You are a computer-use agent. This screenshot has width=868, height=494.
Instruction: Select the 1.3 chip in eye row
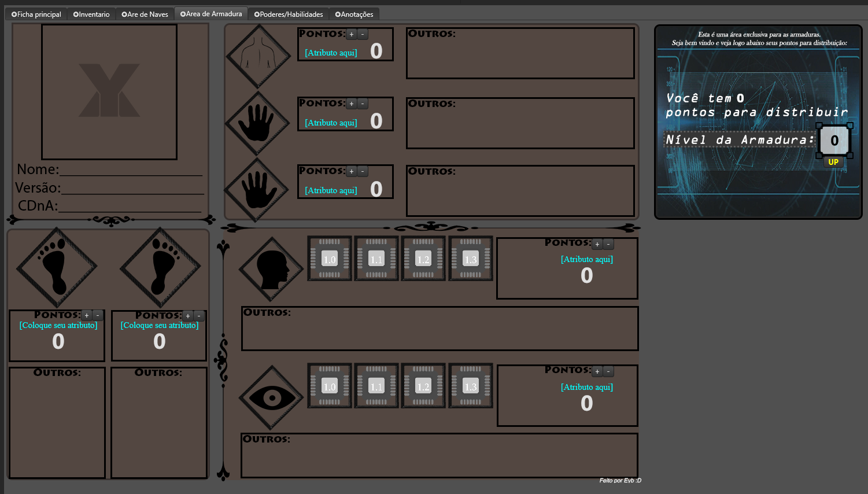[x=471, y=386]
